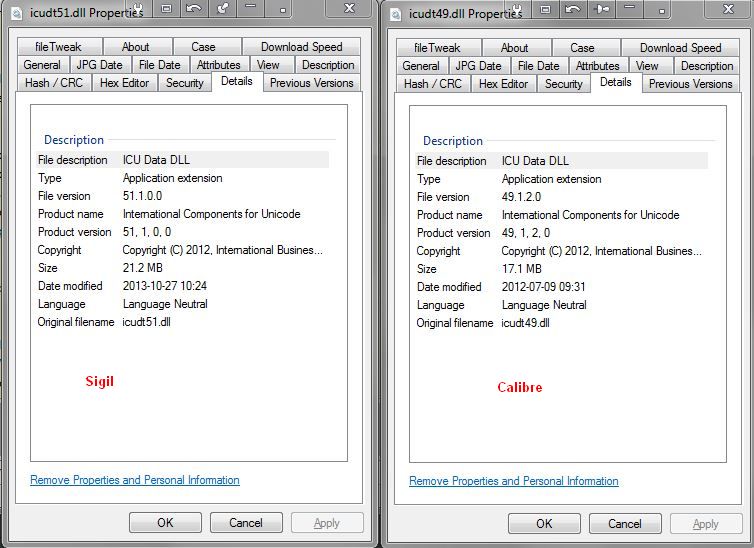754x548 pixels.
Task: Minimize the icudt51.dll Properties window
Action: (251, 8)
